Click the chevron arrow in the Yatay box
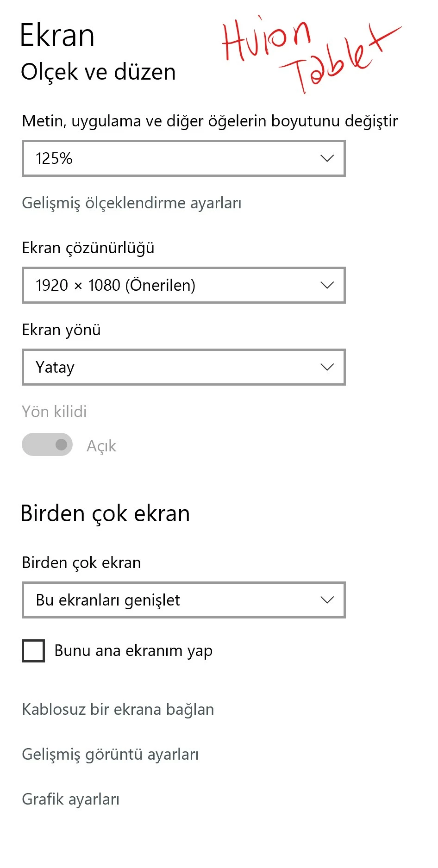The width and height of the screenshot is (438, 868). (x=327, y=367)
